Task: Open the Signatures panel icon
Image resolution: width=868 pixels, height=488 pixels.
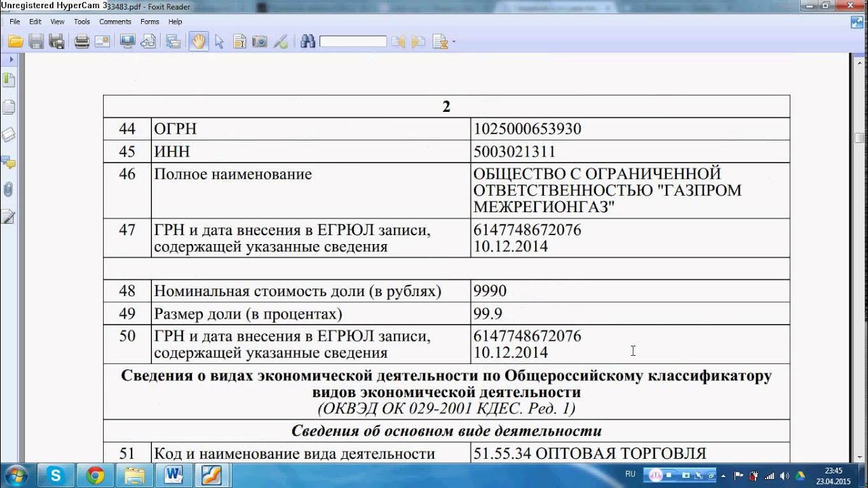Action: [9, 217]
